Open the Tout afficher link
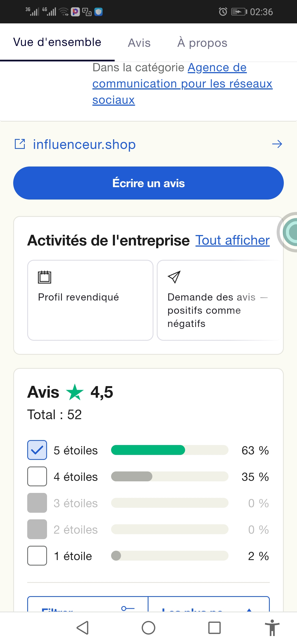 (x=232, y=240)
